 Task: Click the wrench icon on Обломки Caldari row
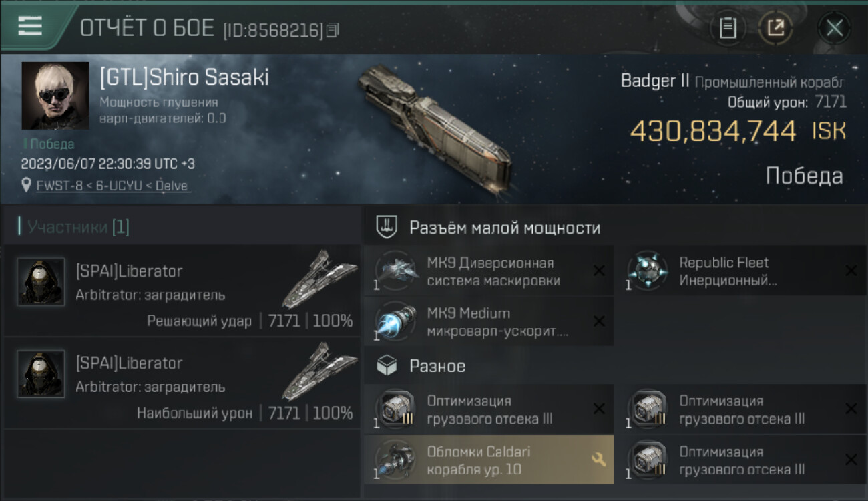(598, 460)
